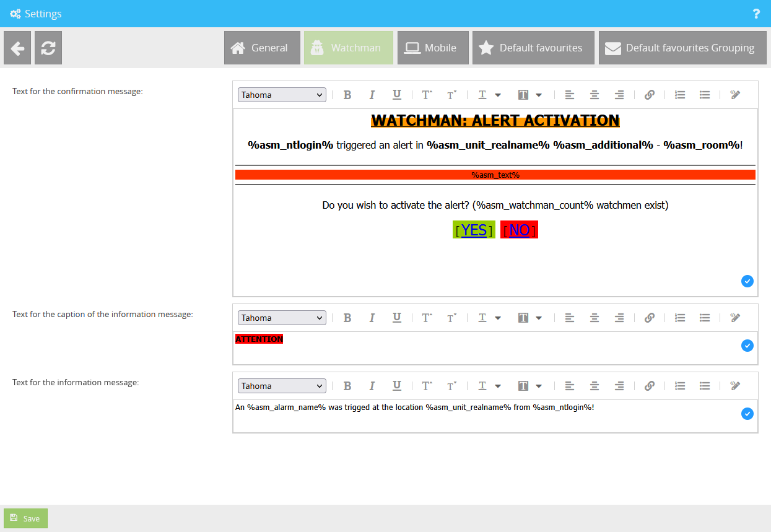Click the refresh icon button
The image size is (771, 532).
click(48, 48)
